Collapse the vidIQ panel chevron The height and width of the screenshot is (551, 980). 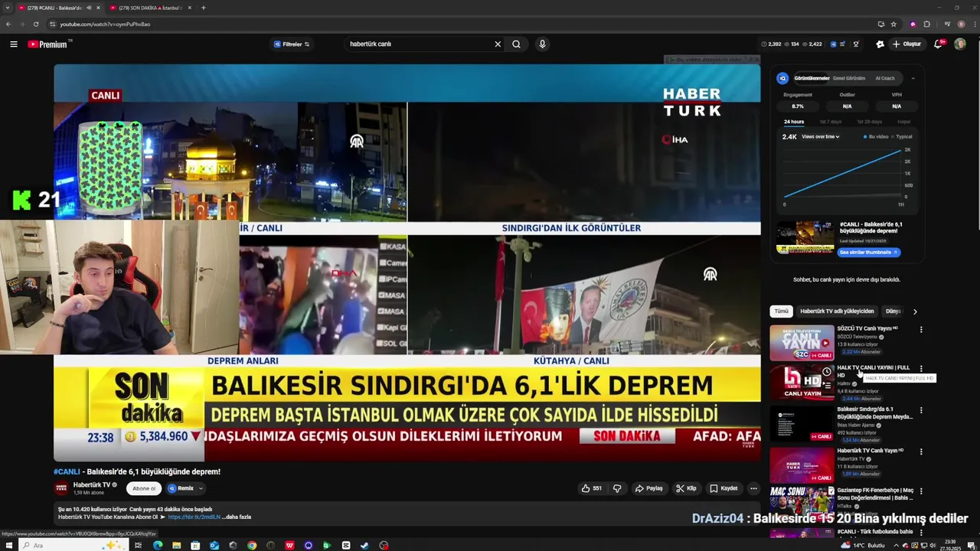(x=913, y=78)
